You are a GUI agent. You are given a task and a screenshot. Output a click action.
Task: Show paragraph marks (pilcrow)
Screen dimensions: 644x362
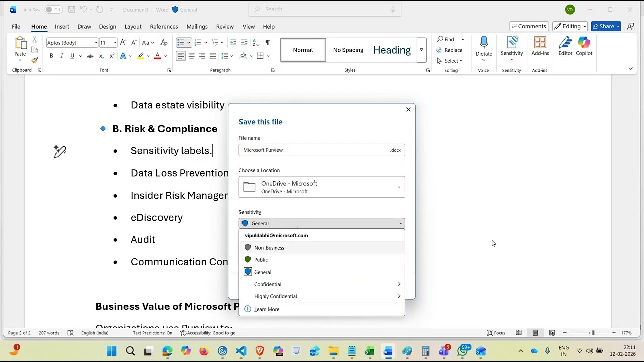tap(267, 43)
